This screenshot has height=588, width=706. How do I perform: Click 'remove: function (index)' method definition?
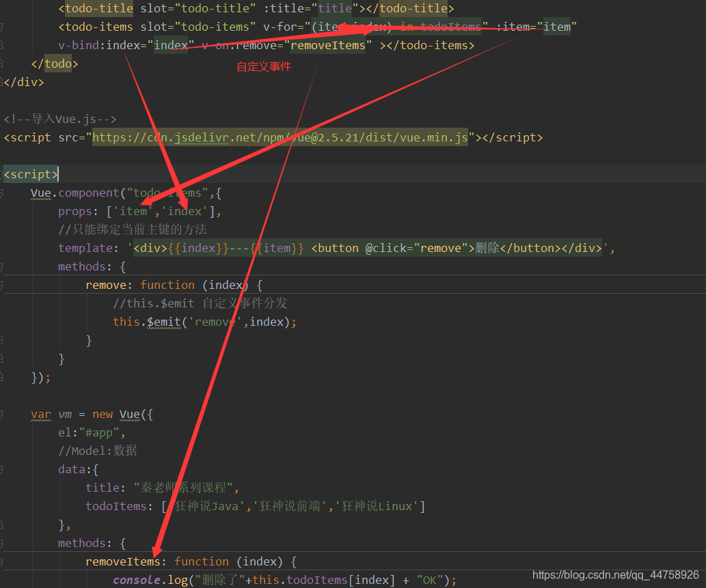pyautogui.click(x=167, y=285)
